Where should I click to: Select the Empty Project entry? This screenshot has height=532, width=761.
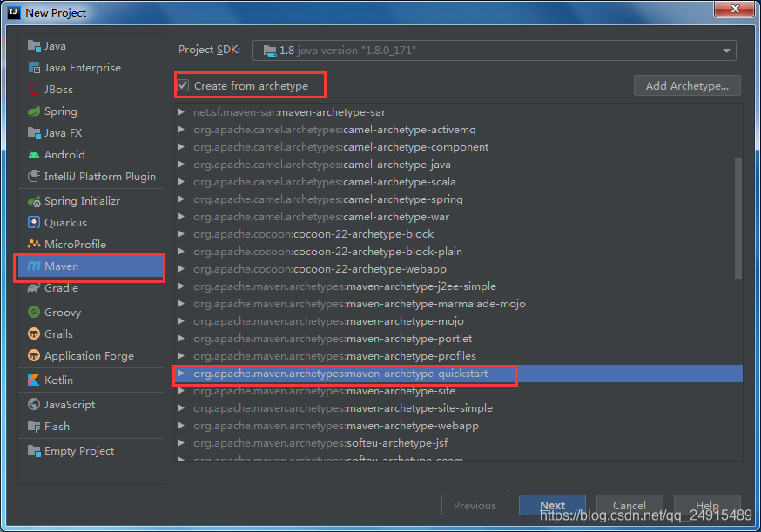tap(91, 451)
